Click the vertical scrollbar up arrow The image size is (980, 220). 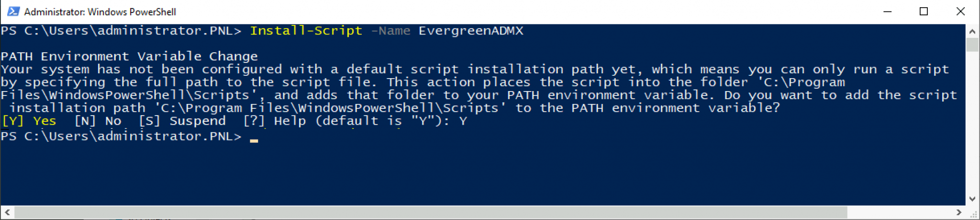point(972,32)
